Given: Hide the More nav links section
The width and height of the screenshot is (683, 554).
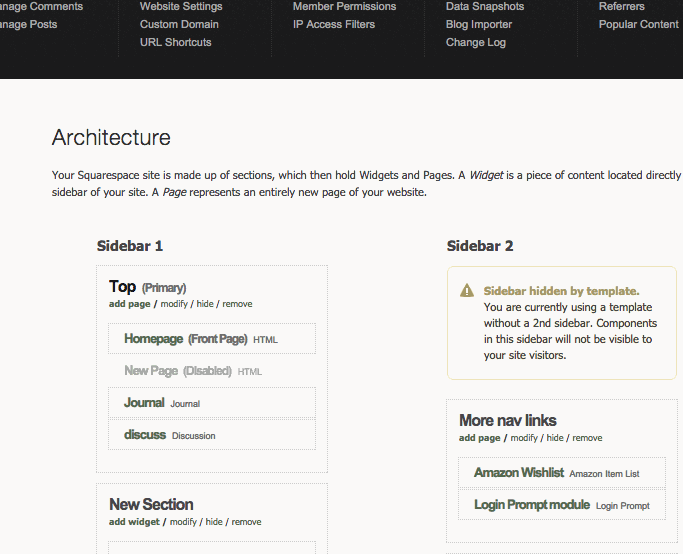Looking at the screenshot, I should pos(555,438).
